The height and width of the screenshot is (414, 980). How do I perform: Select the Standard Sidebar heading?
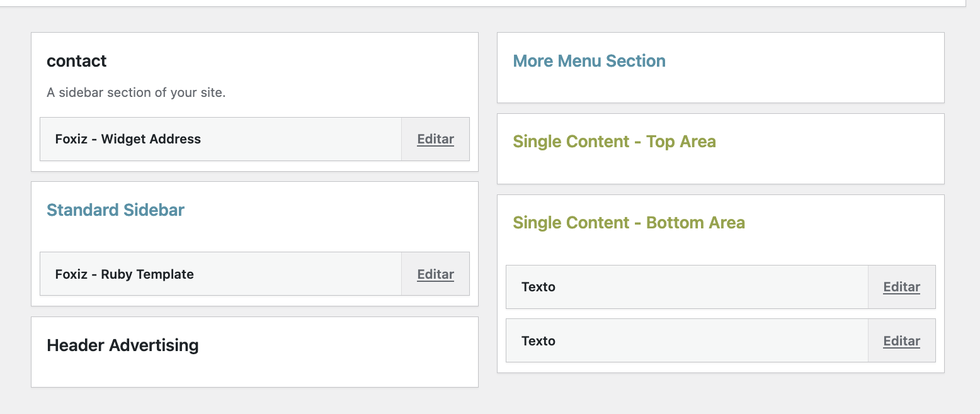click(115, 210)
